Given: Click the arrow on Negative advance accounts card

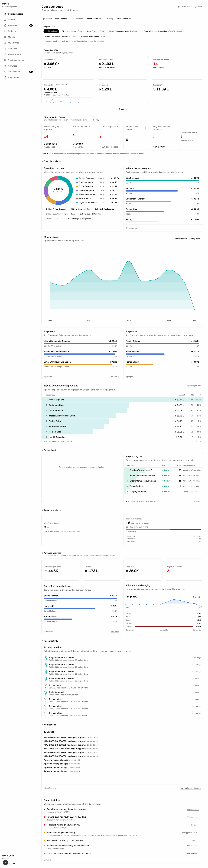Looking at the screenshot, I should tap(173, 128).
